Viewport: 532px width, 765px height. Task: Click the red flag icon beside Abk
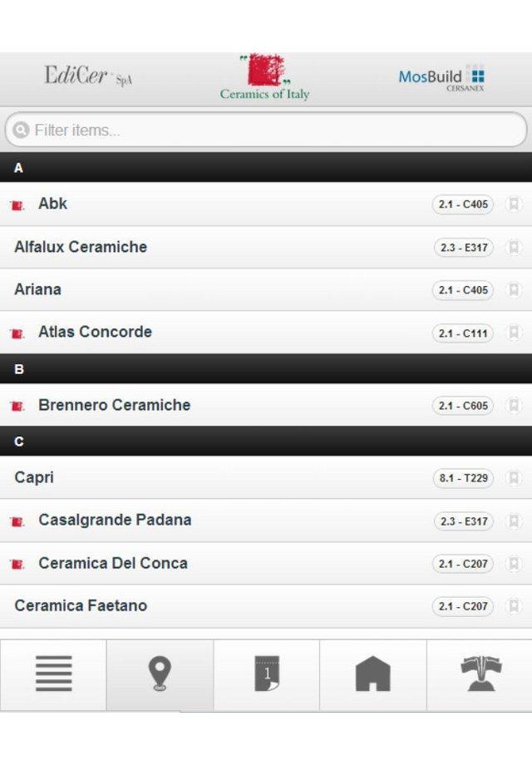point(17,205)
